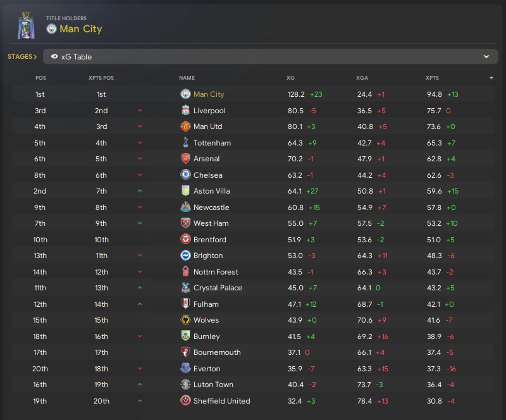The width and height of the screenshot is (506, 420).
Task: Open the Crystal Palace team link
Action: tap(218, 288)
